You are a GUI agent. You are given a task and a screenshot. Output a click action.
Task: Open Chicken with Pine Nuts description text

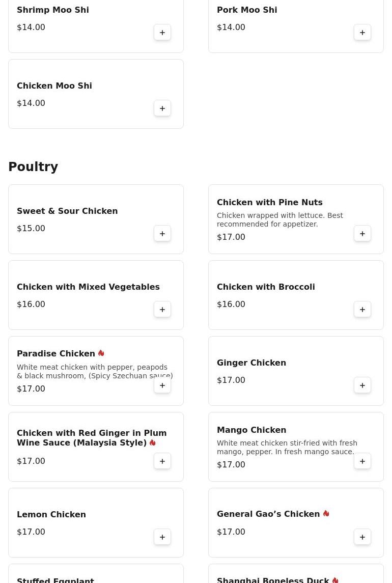click(279, 220)
